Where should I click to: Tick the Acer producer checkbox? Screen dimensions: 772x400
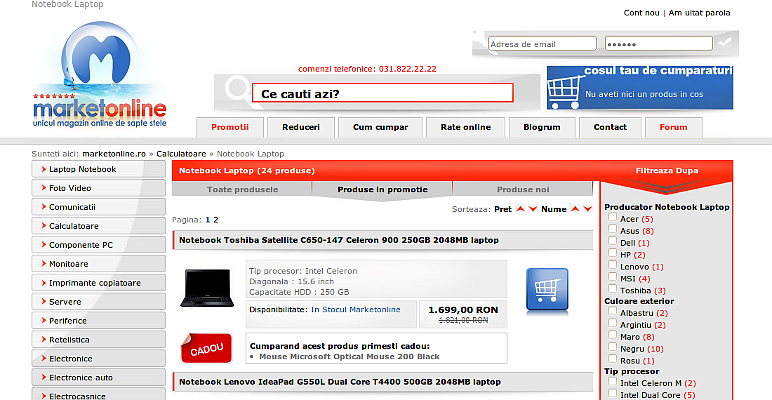pos(612,217)
